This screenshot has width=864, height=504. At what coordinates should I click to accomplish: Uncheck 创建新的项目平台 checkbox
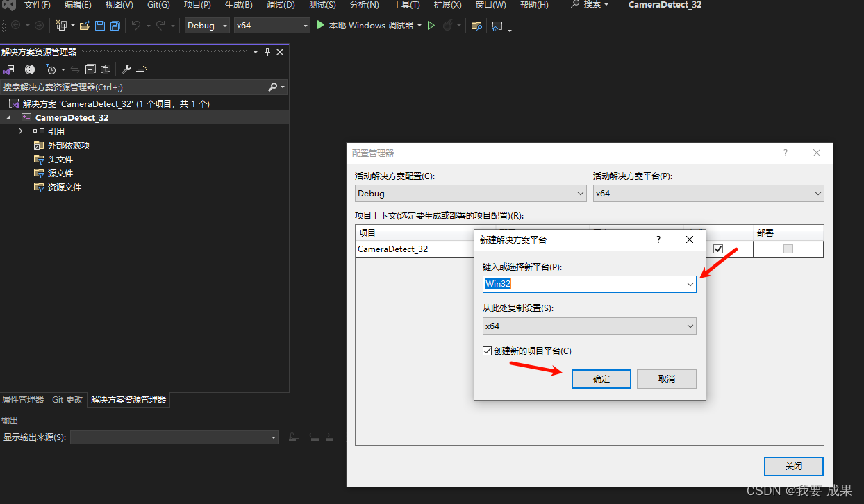(487, 351)
